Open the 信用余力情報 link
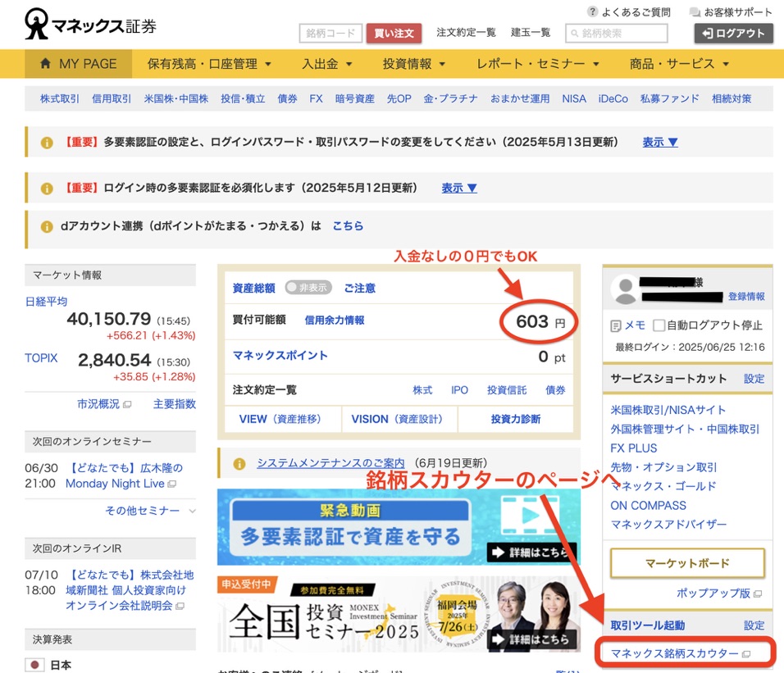The width and height of the screenshot is (784, 673). (x=335, y=321)
